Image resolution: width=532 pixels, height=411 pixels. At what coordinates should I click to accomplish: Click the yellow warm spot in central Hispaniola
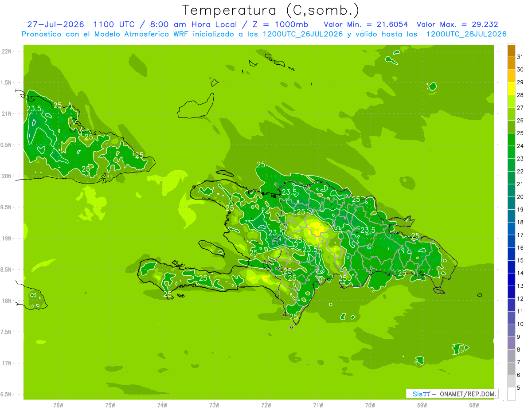pos(317,230)
